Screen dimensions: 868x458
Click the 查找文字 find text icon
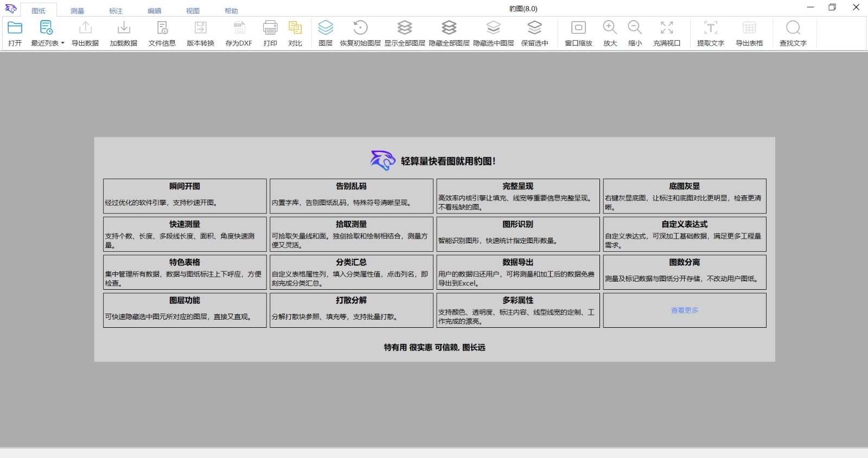793,28
